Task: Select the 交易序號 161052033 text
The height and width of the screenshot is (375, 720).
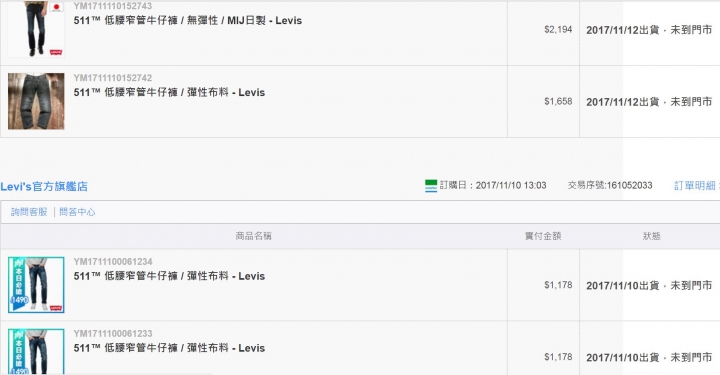Action: point(610,185)
